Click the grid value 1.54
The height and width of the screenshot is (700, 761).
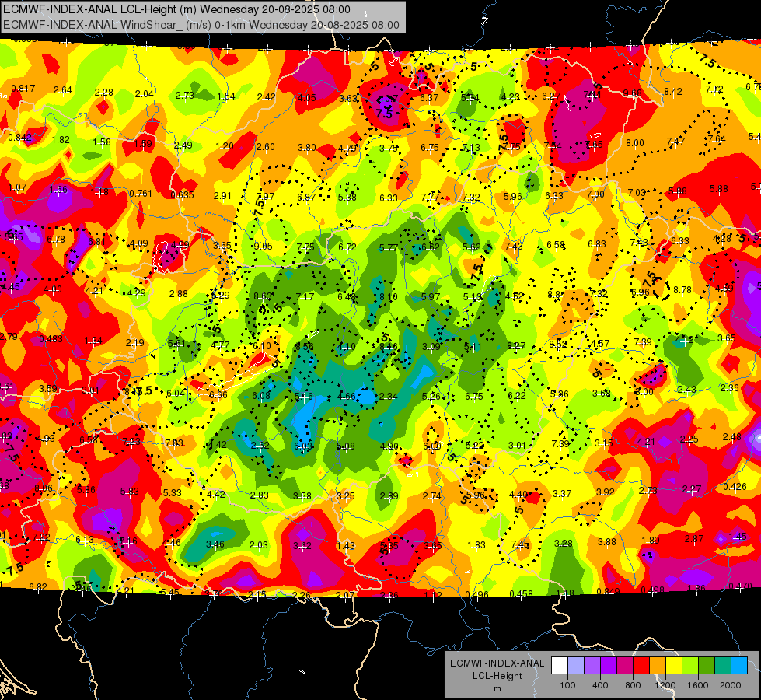pyautogui.click(x=226, y=96)
